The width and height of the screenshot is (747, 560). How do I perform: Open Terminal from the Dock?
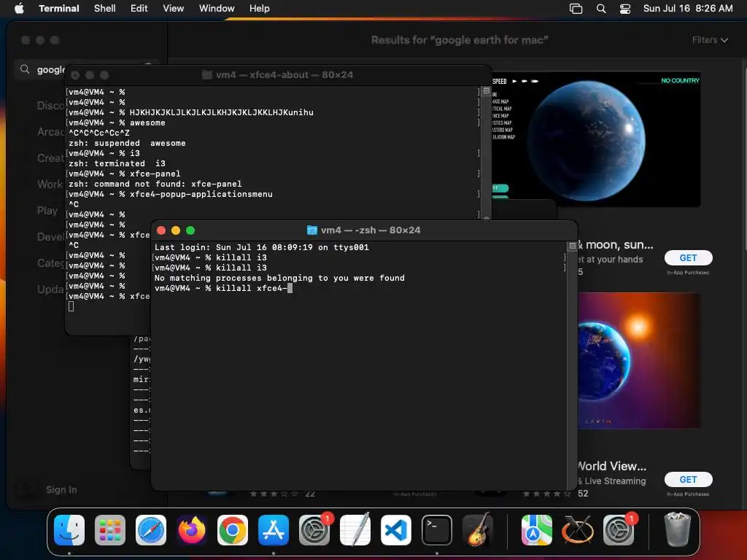(437, 530)
